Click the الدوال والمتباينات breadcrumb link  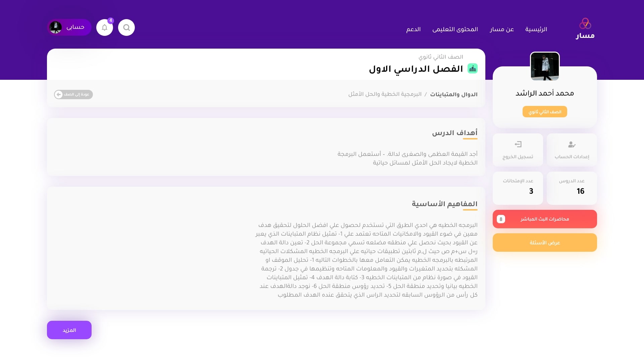pos(453,95)
